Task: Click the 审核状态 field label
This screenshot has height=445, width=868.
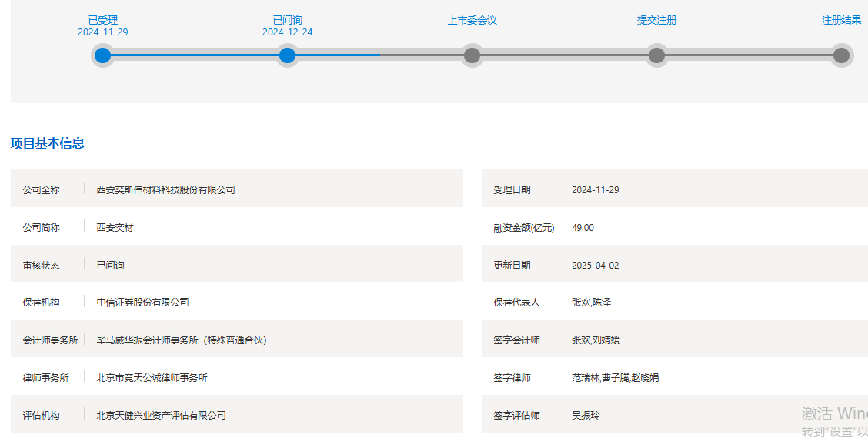Action: coord(41,265)
